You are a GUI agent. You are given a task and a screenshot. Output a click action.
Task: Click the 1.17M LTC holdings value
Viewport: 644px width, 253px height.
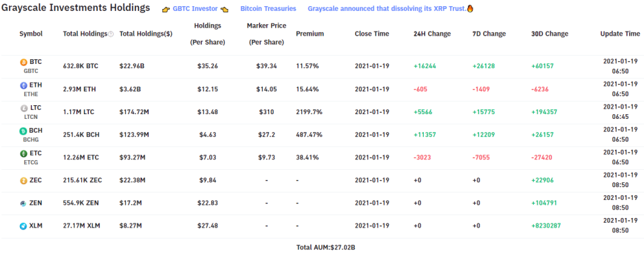click(78, 112)
